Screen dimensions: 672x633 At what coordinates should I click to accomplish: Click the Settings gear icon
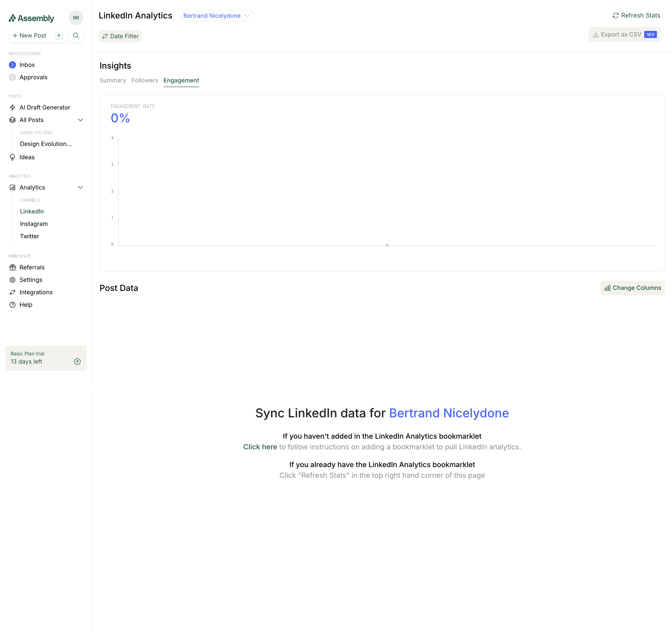pos(13,280)
